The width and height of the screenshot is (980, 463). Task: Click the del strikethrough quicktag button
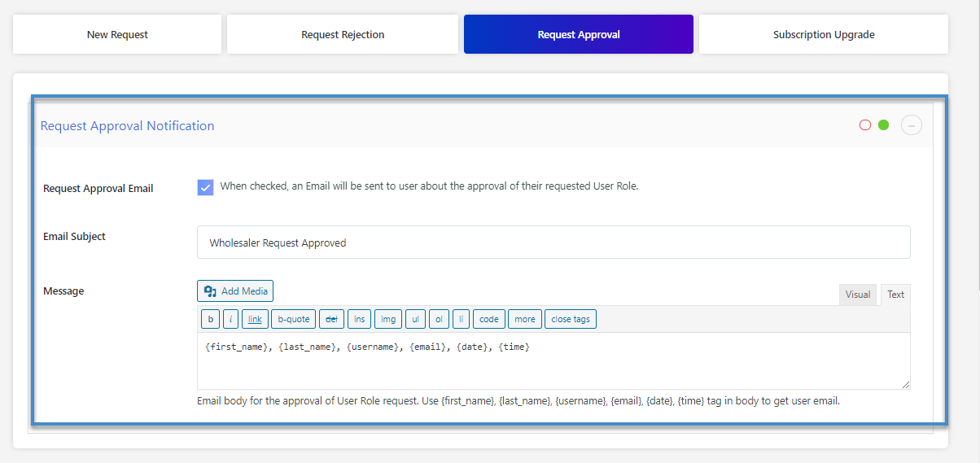(332, 319)
